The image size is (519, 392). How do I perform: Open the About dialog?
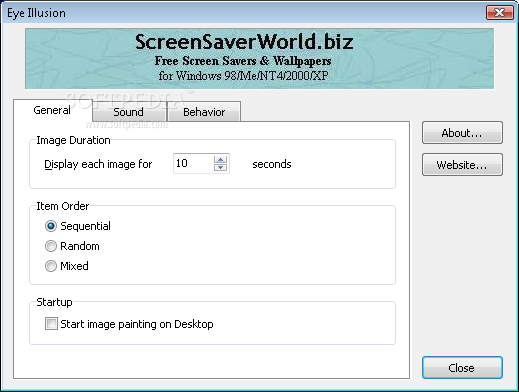[x=462, y=133]
